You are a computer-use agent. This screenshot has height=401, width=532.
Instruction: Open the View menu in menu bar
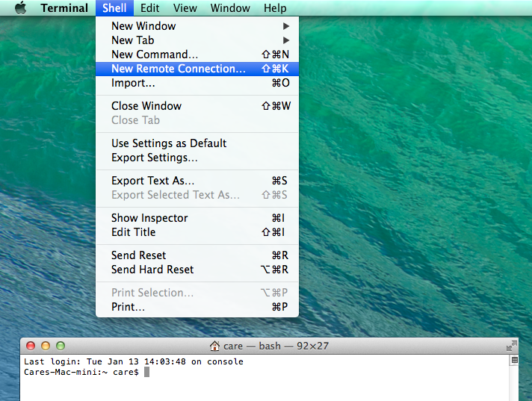[185, 8]
